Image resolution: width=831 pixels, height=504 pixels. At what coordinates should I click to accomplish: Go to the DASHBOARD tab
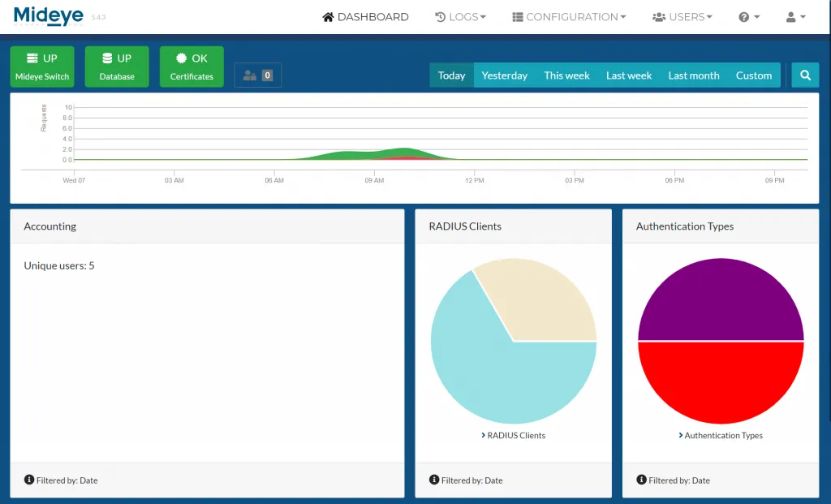365,16
